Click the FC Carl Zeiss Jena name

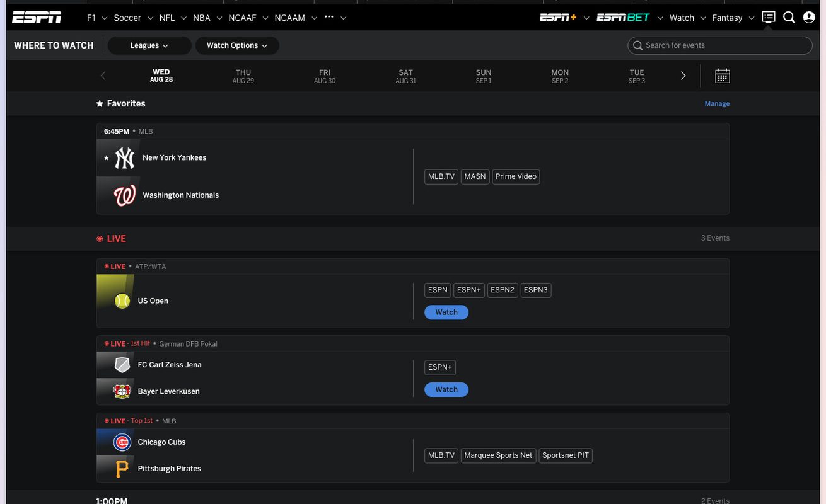point(170,365)
